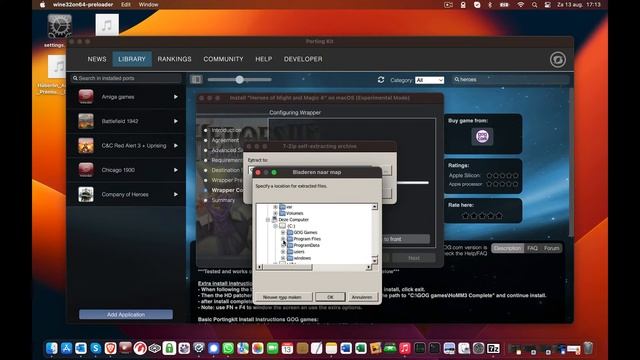Open Microsoft Word from the Dock

click(x=346, y=348)
